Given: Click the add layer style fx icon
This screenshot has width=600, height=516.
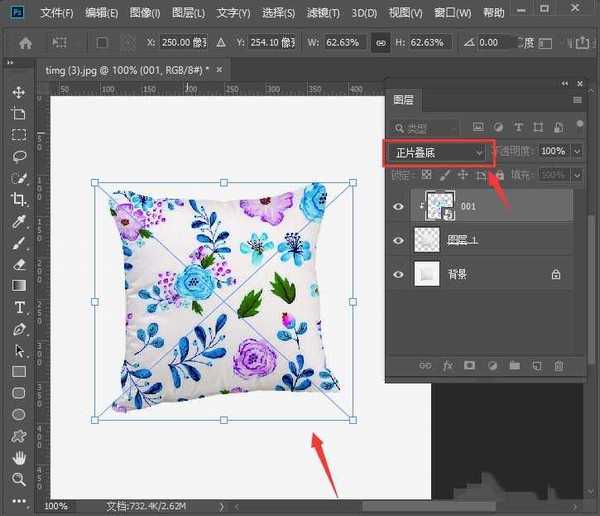Looking at the screenshot, I should [446, 366].
